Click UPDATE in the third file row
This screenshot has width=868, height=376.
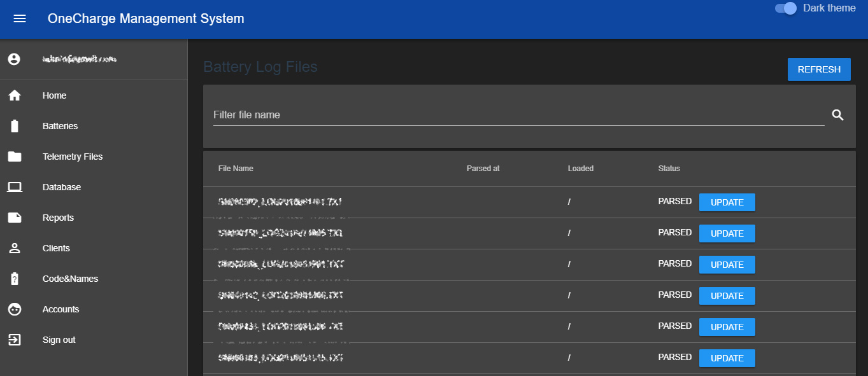click(x=727, y=265)
